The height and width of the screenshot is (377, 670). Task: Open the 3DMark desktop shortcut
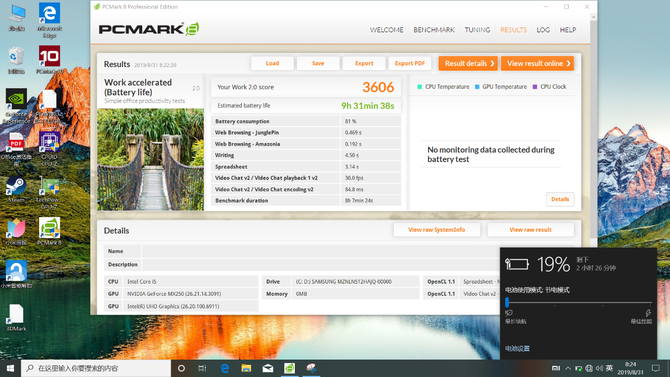pyautogui.click(x=16, y=317)
